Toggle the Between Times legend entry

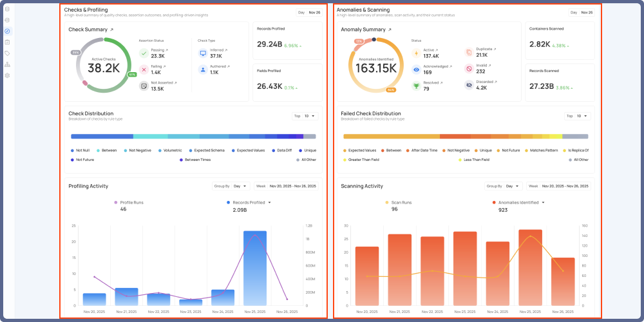(196, 160)
